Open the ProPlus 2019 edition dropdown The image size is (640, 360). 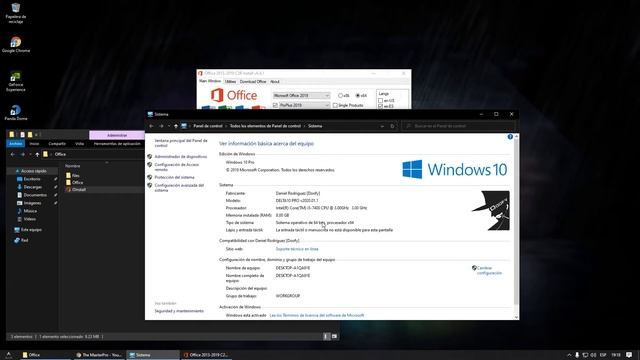[x=304, y=105]
